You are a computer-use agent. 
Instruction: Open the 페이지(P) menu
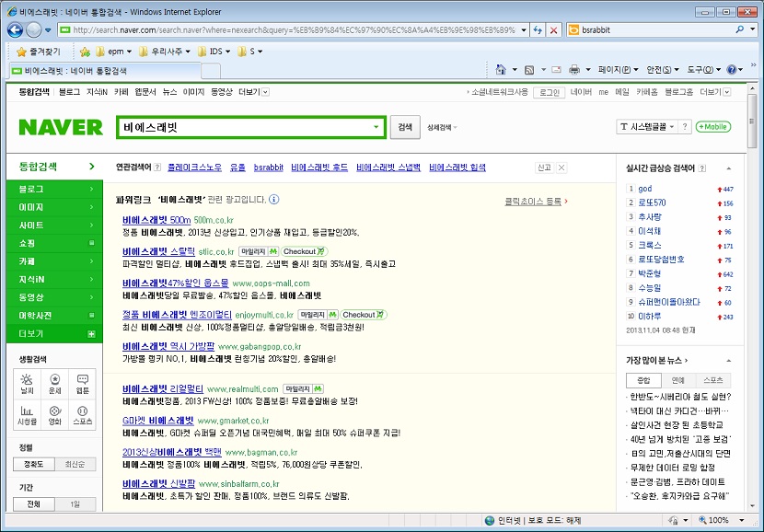(x=618, y=70)
